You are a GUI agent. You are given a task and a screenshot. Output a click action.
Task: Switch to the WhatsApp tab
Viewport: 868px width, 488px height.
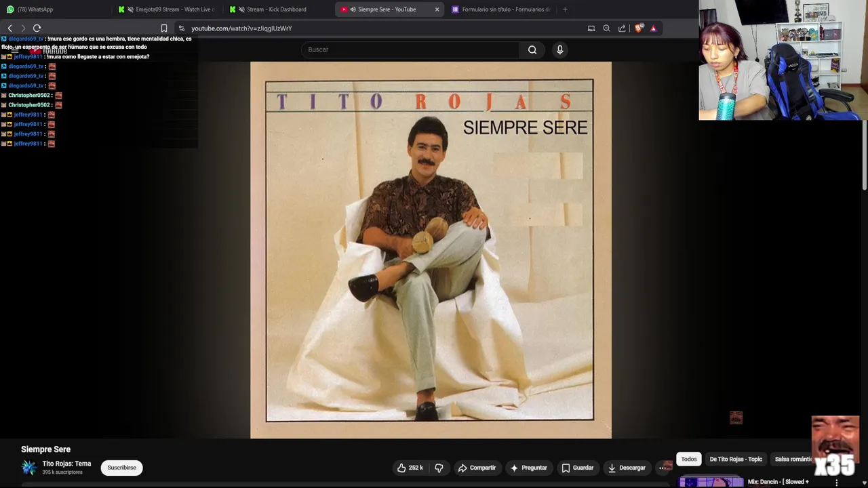point(54,9)
